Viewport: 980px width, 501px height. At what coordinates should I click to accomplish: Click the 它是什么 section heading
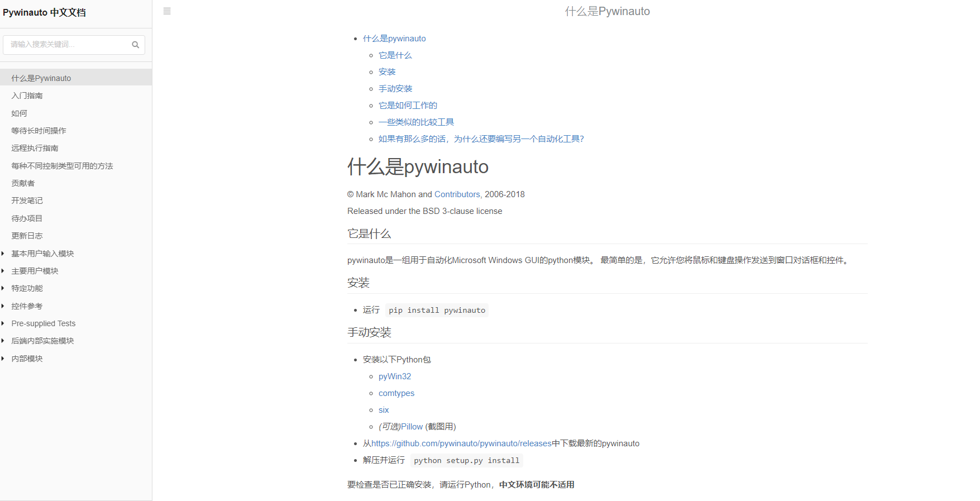[369, 233]
